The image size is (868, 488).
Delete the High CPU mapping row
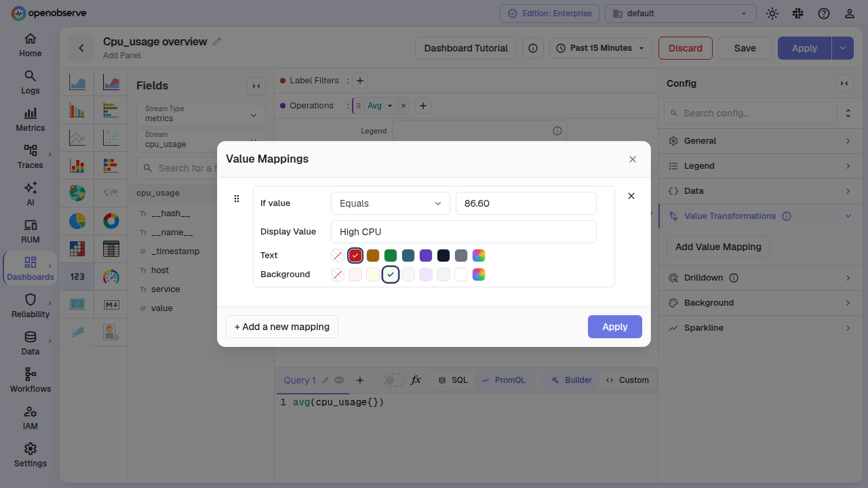631,196
